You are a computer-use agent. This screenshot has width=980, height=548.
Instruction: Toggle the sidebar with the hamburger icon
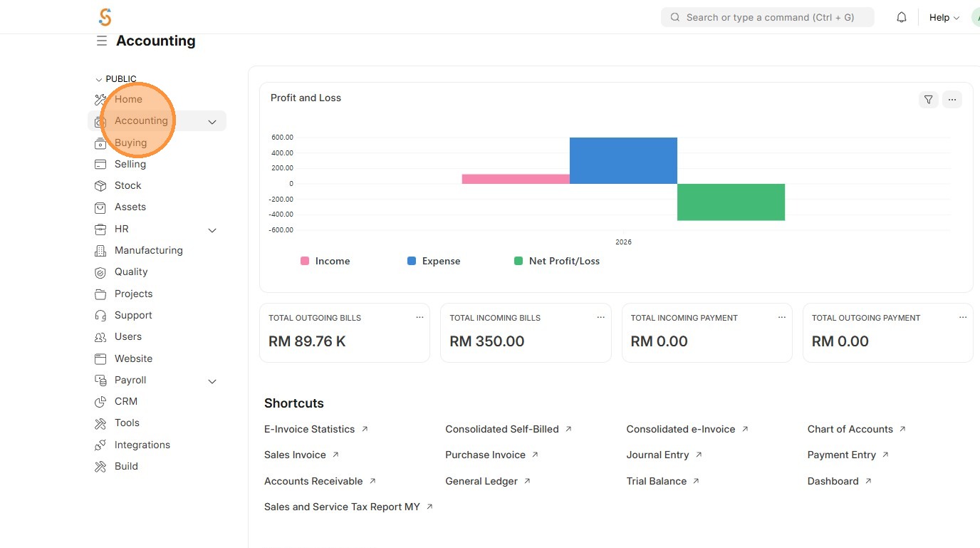[x=102, y=41]
